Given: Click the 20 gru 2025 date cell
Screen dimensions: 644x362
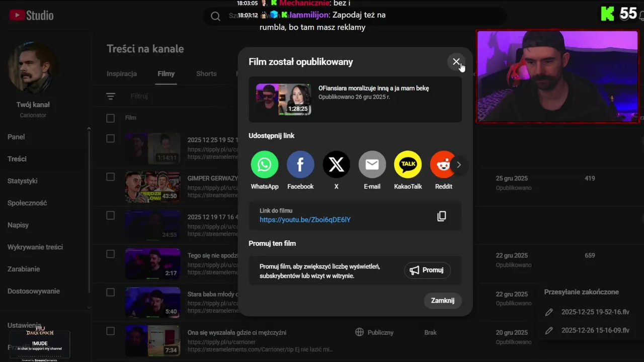Looking at the screenshot, I should click(x=512, y=332).
